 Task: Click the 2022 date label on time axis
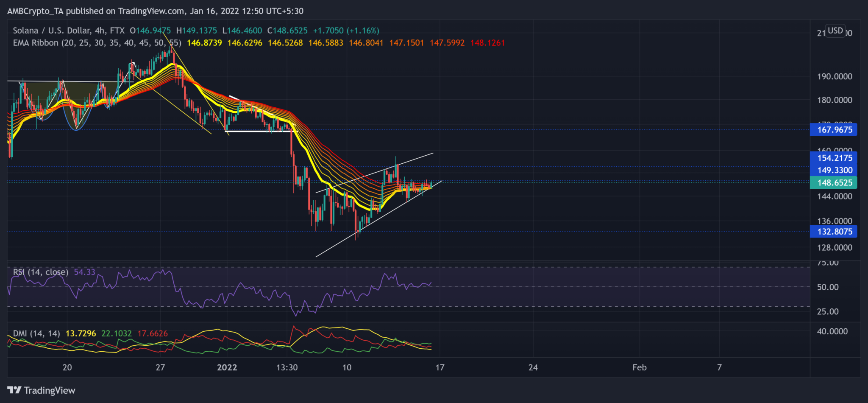tap(227, 367)
